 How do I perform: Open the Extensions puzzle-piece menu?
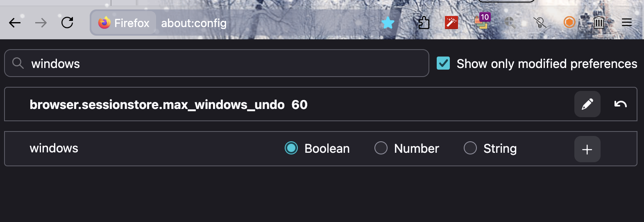(x=424, y=23)
